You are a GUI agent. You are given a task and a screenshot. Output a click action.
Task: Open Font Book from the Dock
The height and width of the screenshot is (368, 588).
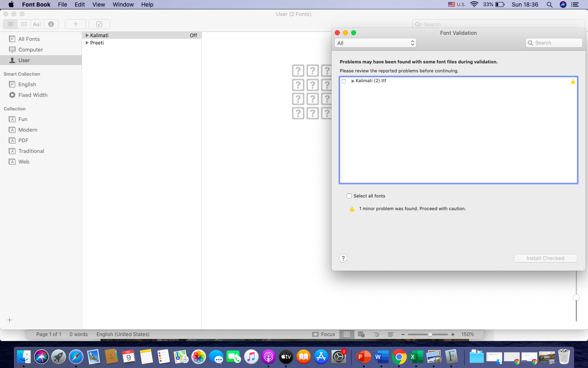pyautogui.click(x=451, y=357)
